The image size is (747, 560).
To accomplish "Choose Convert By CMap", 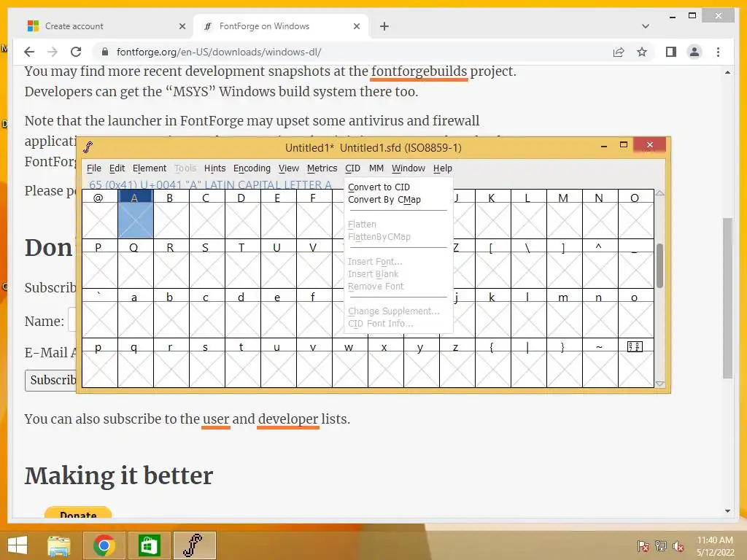I will [384, 200].
